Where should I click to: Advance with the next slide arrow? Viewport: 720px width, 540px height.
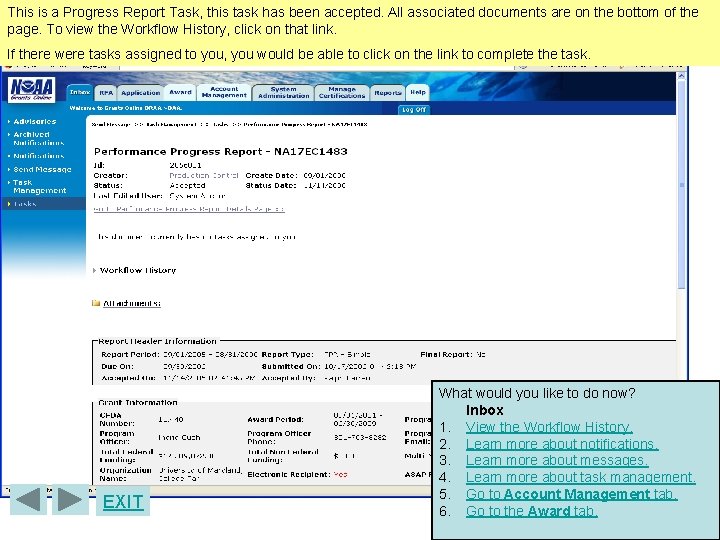point(70,500)
